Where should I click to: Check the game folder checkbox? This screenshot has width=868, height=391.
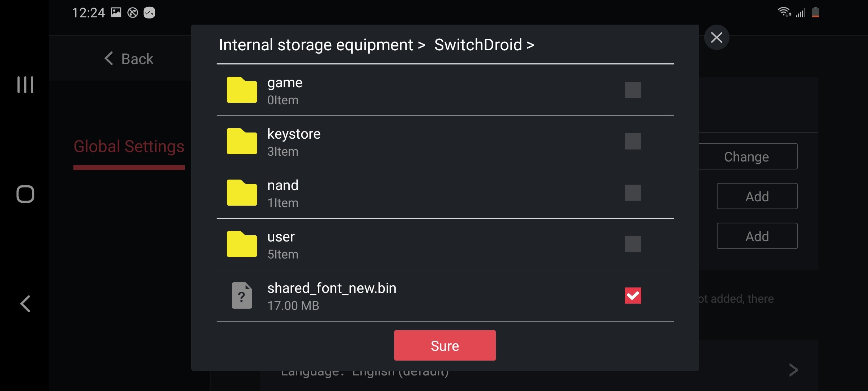[633, 90]
